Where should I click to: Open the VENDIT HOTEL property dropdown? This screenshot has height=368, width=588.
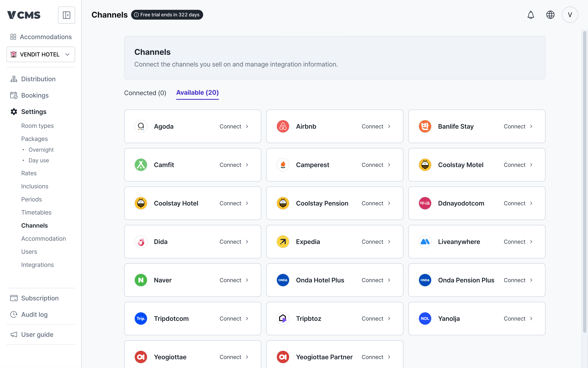[x=41, y=54]
